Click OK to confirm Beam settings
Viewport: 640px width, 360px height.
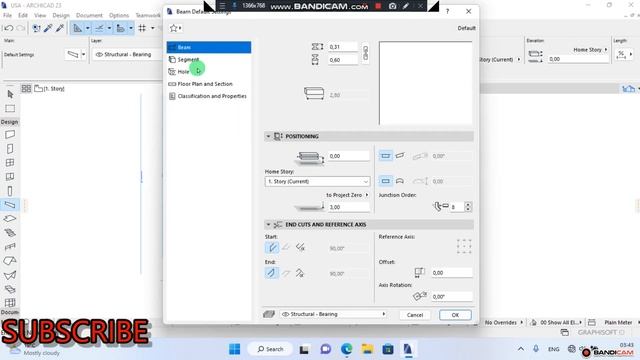(x=455, y=315)
